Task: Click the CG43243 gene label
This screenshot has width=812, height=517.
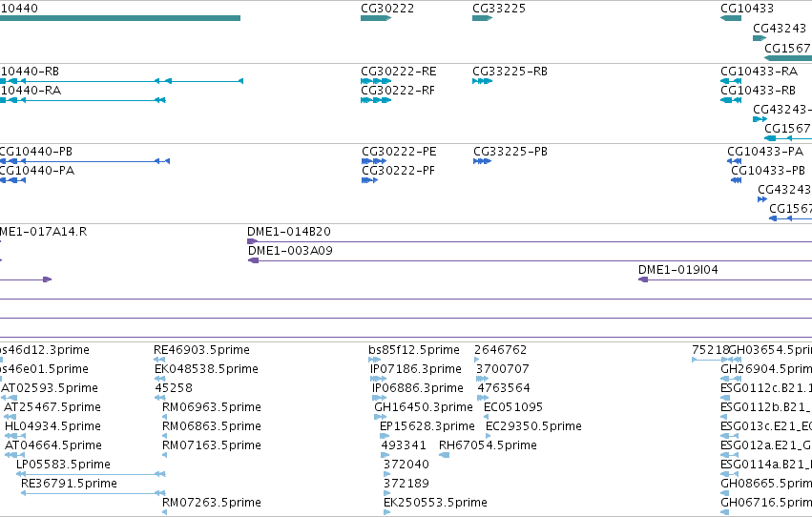Action: pyautogui.click(x=780, y=28)
